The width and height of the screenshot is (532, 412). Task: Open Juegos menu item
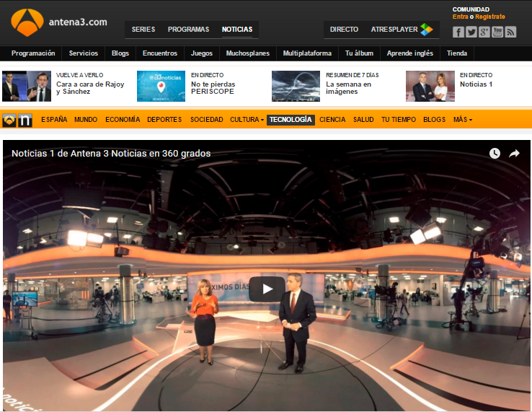click(202, 53)
